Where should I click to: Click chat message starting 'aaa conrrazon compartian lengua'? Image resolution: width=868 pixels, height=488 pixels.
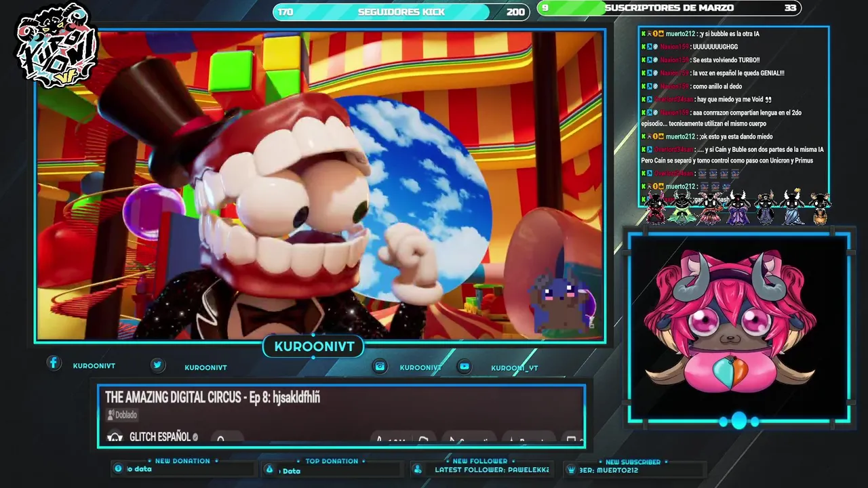coord(722,119)
